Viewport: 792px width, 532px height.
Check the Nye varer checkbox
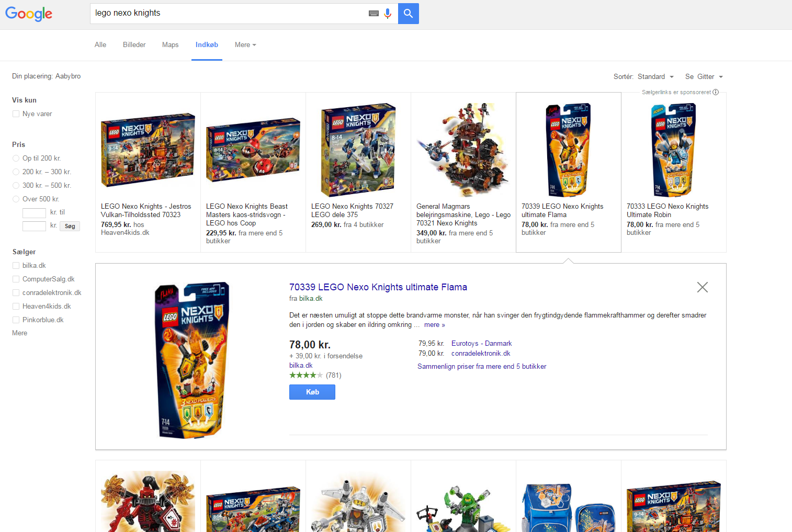tap(16, 114)
